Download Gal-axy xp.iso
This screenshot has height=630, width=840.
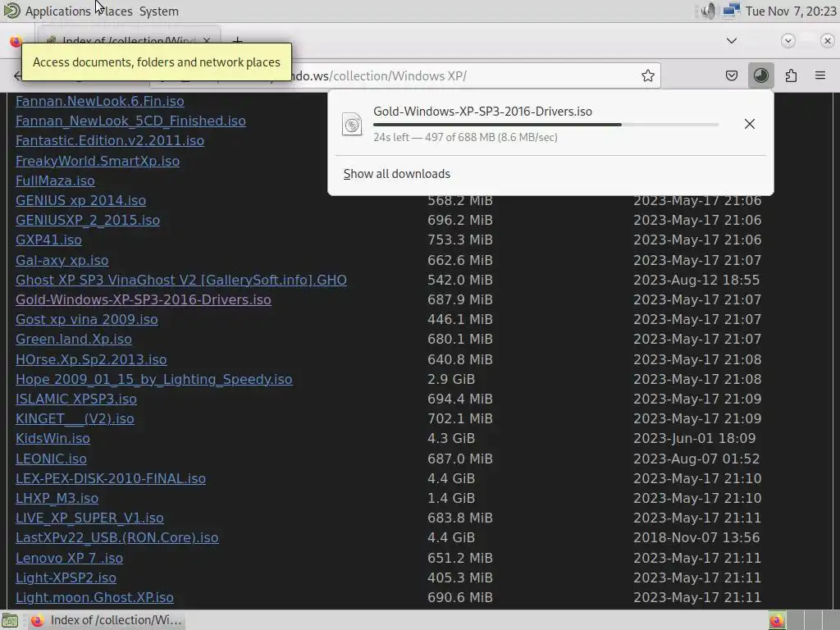(x=62, y=260)
